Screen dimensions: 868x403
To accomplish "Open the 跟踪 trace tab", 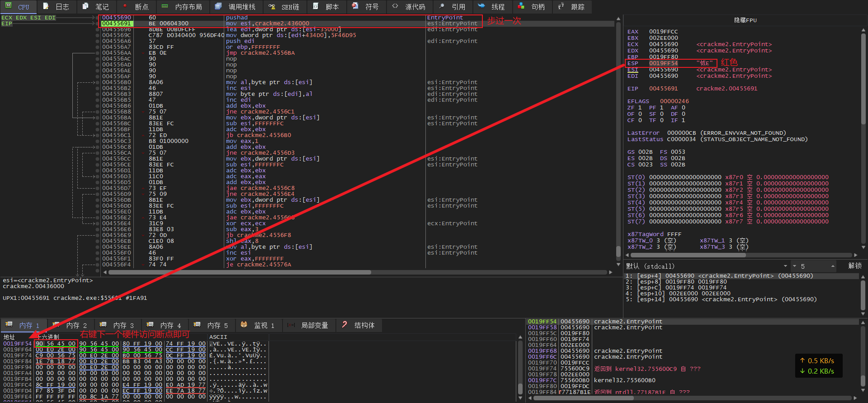I will [x=572, y=7].
